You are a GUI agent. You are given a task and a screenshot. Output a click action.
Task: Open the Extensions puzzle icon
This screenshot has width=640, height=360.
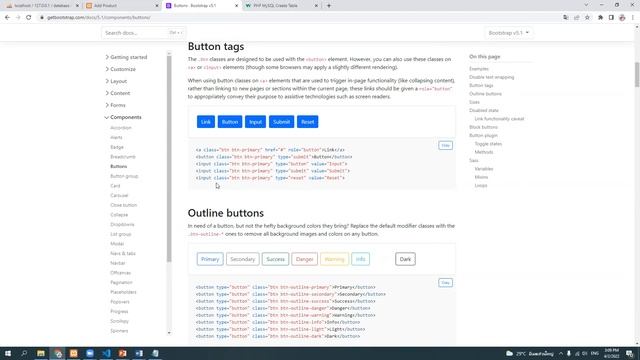[600, 18]
